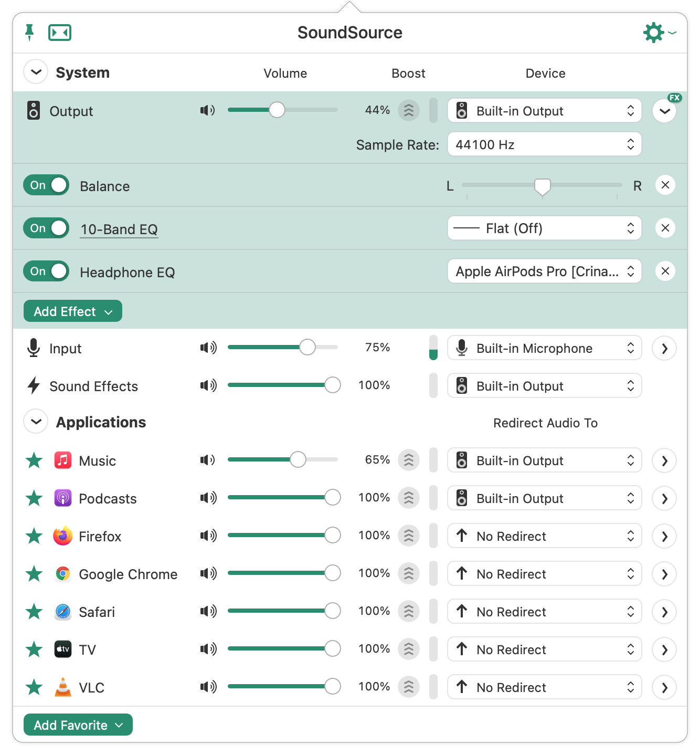The height and width of the screenshot is (755, 700).
Task: Unfavorite TV using its star
Action: (x=34, y=649)
